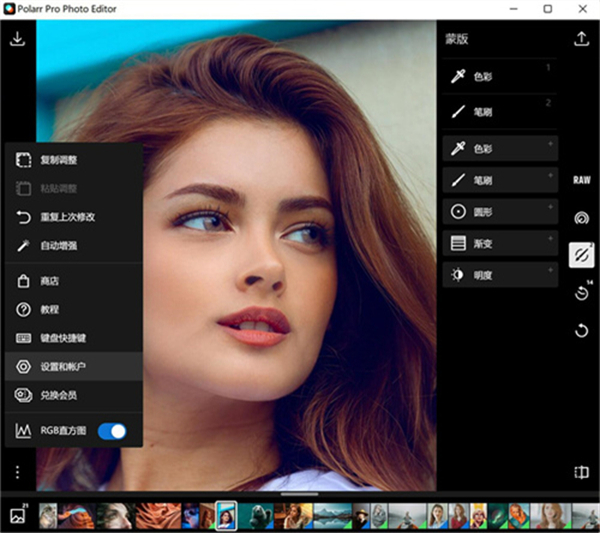Click the 键盘快捷键 keyboard icon
This screenshot has width=600, height=533.
point(23,338)
